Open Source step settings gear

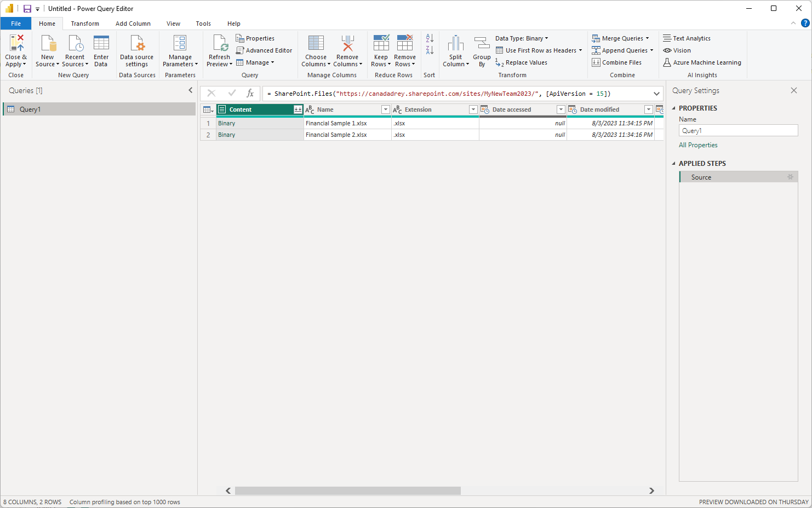(790, 177)
